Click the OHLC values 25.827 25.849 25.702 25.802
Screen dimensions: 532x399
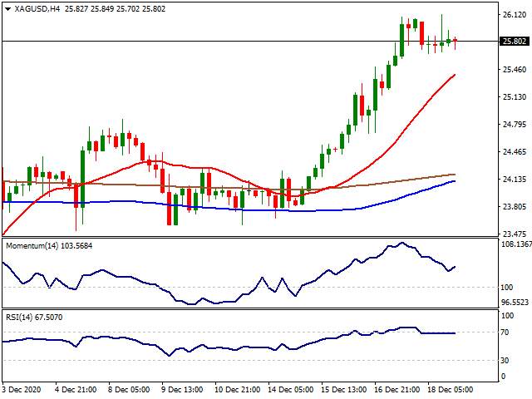tap(115, 9)
